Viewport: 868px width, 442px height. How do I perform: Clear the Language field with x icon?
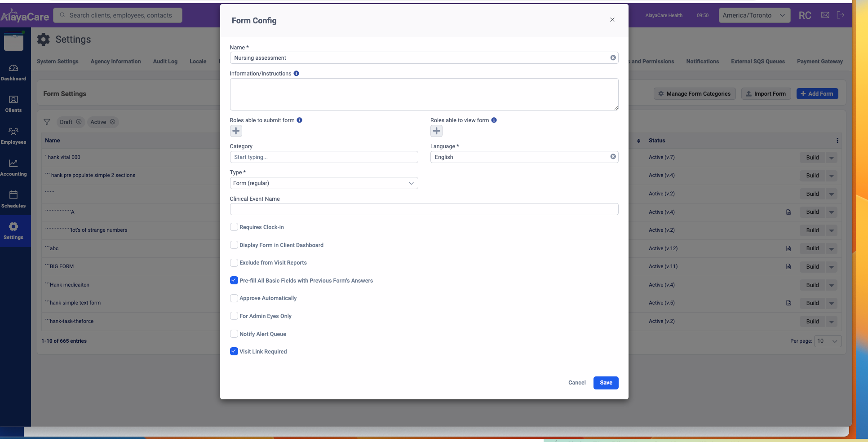pos(613,157)
